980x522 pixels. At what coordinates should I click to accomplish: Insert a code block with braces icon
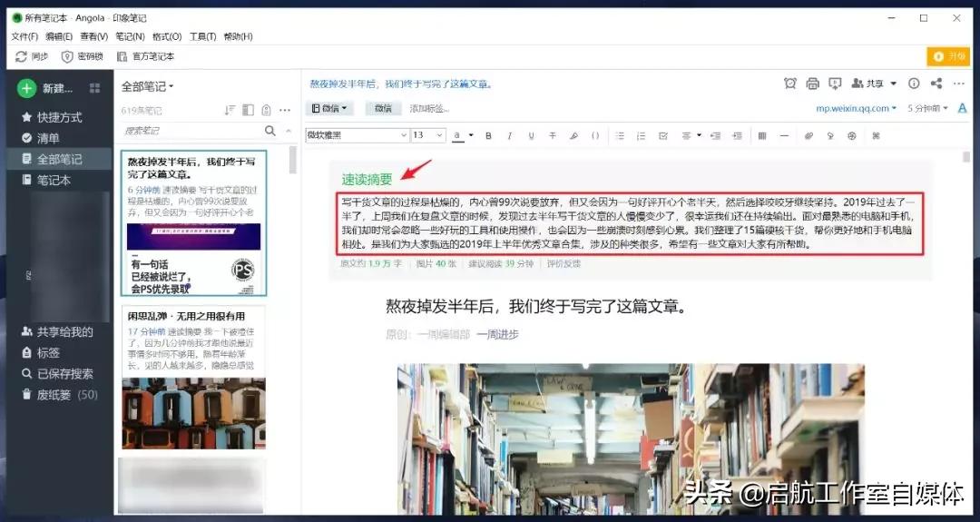(595, 135)
